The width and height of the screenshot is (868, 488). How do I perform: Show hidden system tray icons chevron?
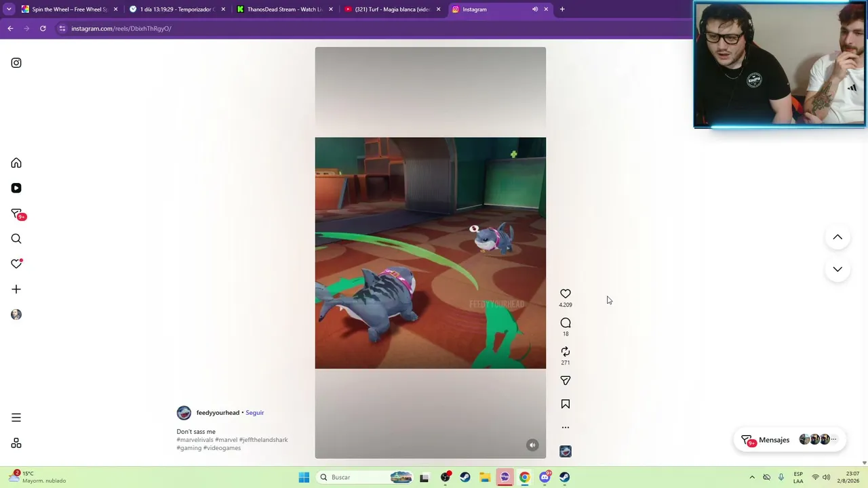751,477
